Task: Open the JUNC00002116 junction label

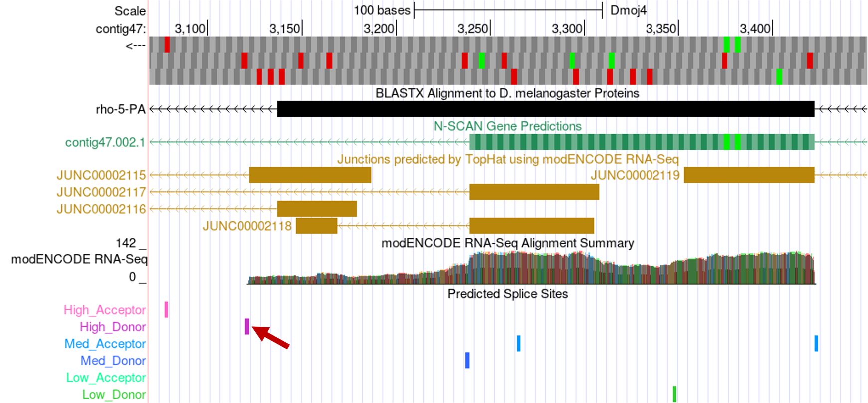Action: [101, 209]
